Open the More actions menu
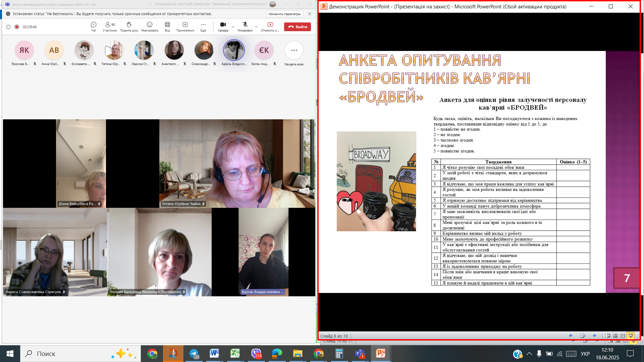644x362 pixels. coord(203,26)
